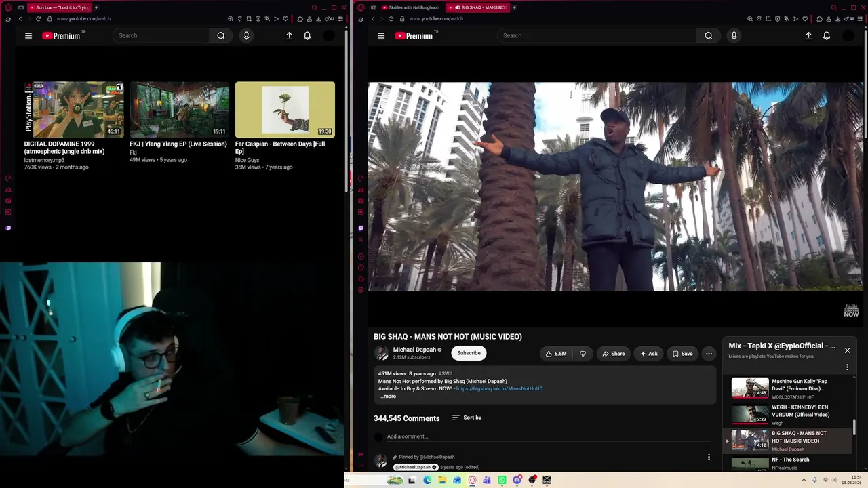The image size is (868, 488).
Task: Share the BIG SHAQ video
Action: (614, 353)
